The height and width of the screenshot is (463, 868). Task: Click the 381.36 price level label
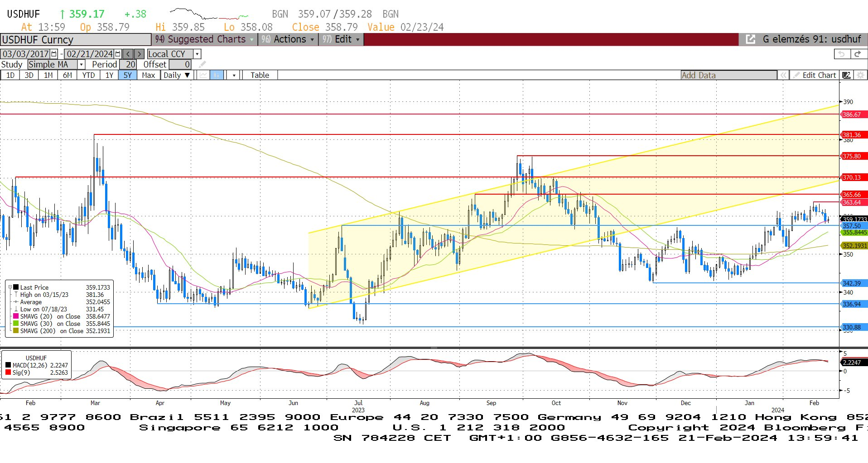pyautogui.click(x=854, y=135)
